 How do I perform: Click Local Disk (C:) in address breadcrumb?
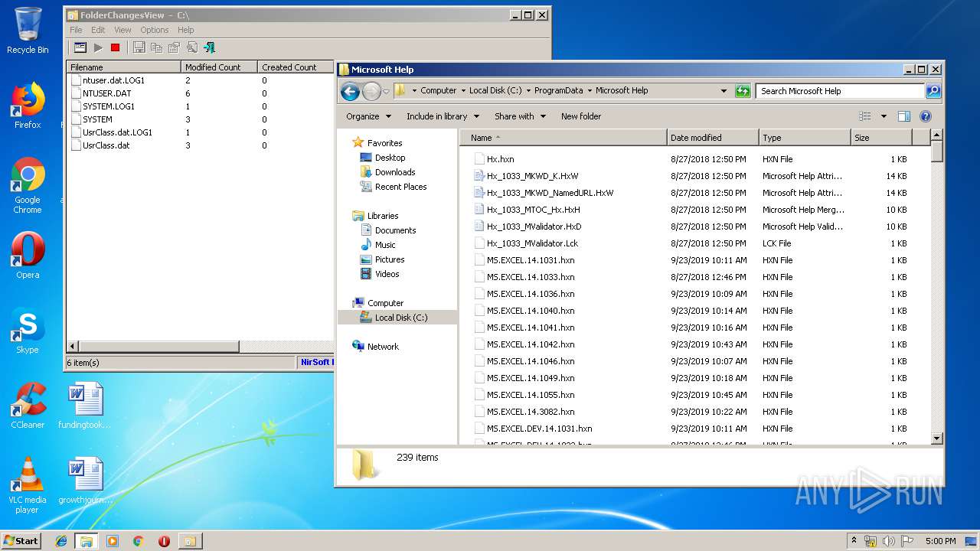pos(495,90)
